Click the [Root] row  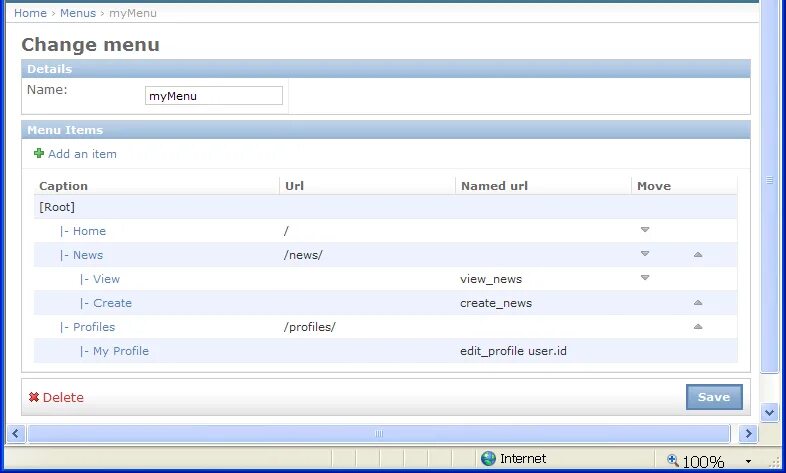[385, 207]
